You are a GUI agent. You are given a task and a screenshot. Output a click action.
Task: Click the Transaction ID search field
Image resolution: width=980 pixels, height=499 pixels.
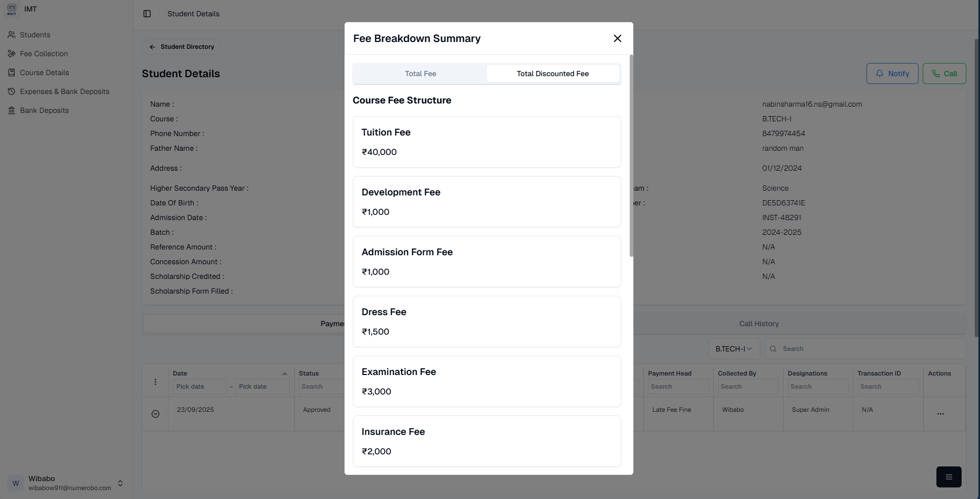coord(888,387)
